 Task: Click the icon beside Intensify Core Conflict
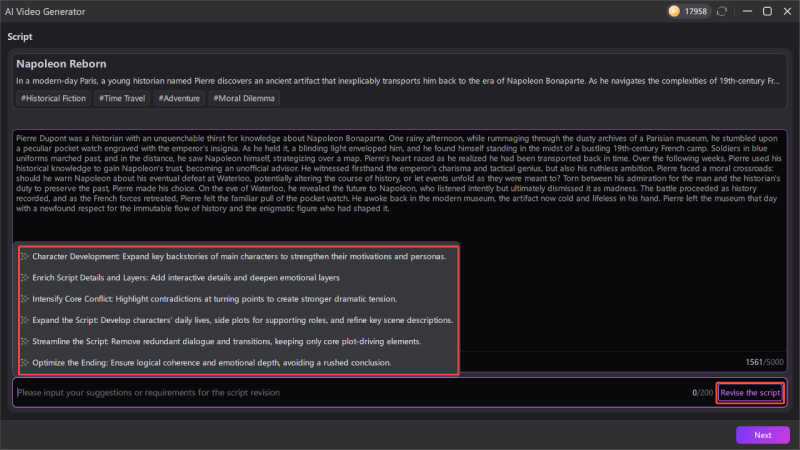click(x=25, y=299)
